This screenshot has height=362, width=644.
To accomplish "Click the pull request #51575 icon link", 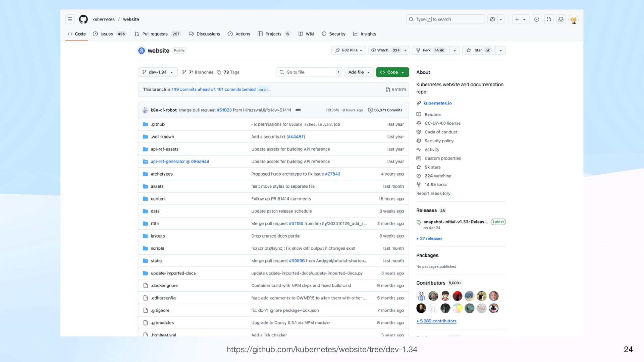I will point(396,89).
